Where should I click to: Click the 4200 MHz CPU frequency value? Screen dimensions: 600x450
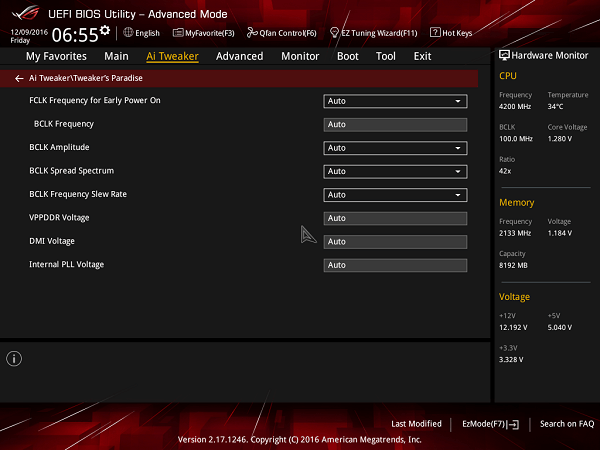pos(515,106)
